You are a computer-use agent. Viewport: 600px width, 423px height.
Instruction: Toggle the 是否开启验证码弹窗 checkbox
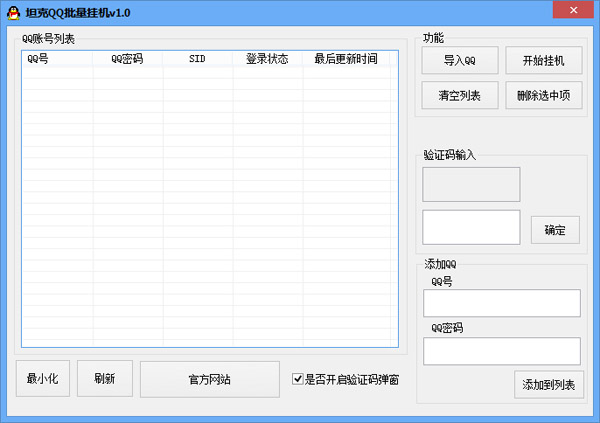pos(298,379)
